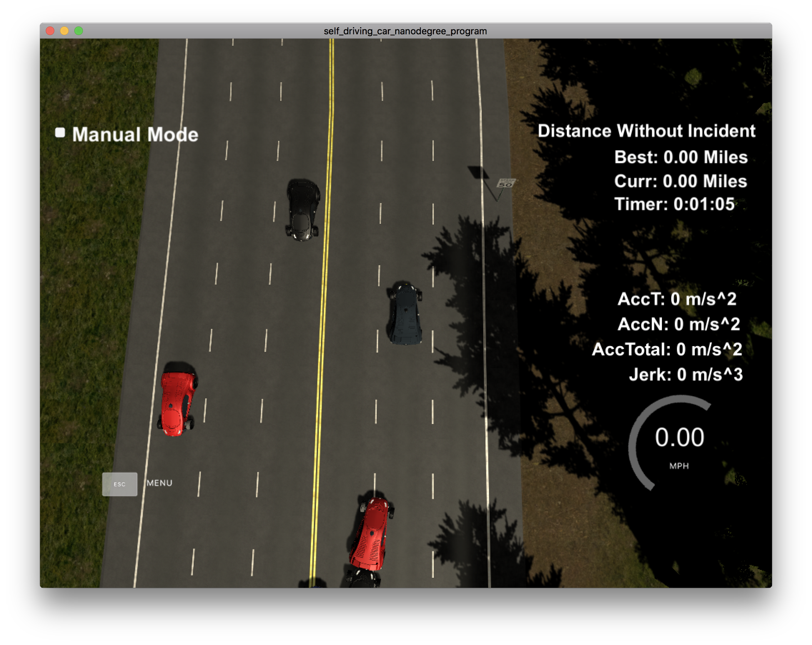Click the Timer readout
Screen dimensions: 812x645
674,204
